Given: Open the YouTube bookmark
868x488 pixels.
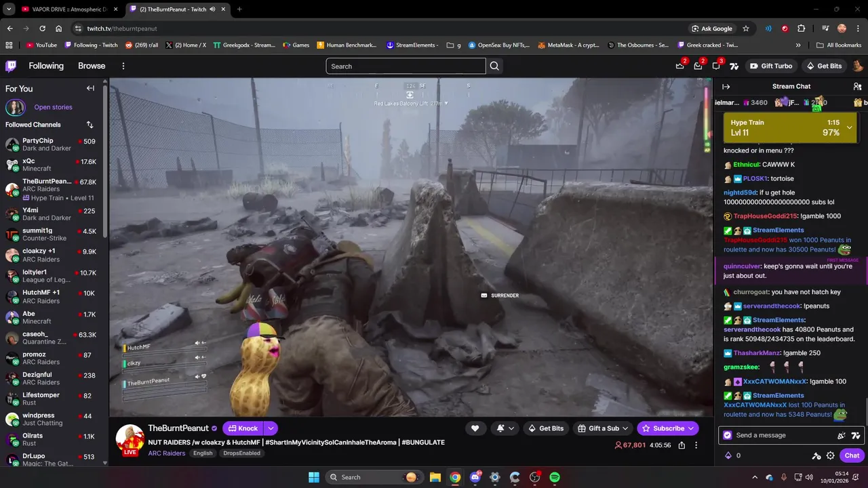Looking at the screenshot, I should click(x=41, y=45).
